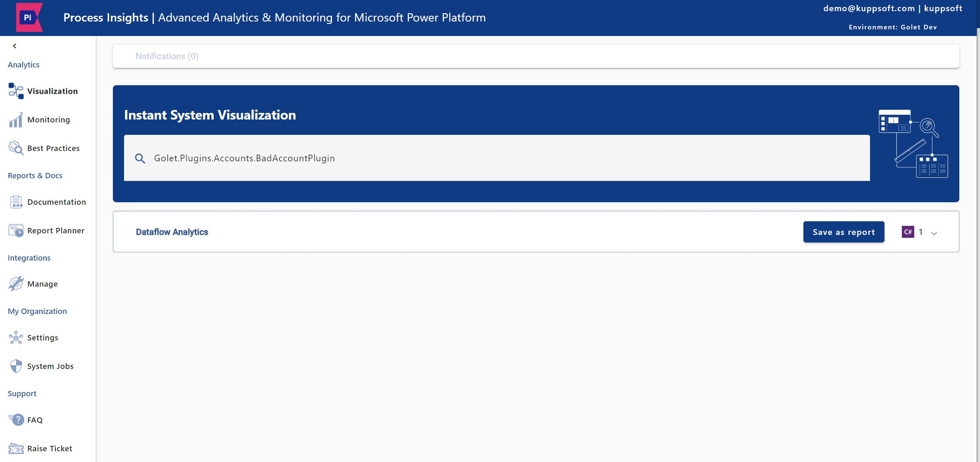This screenshot has height=462, width=980.
Task: Click the System Jobs shield icon
Action: [x=16, y=366]
